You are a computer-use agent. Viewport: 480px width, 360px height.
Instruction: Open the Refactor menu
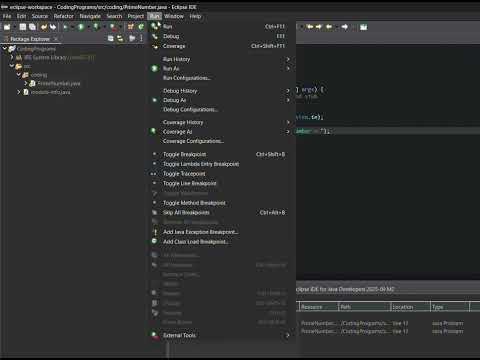63,16
